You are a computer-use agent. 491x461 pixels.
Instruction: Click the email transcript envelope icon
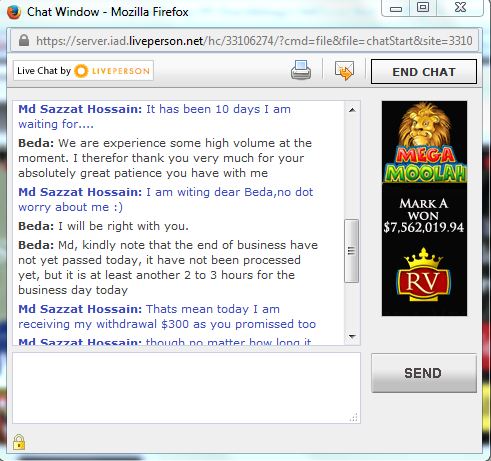[x=344, y=70]
